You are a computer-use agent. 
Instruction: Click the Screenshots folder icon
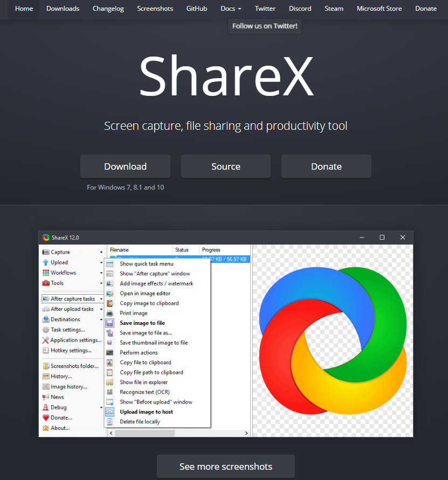coord(46,366)
